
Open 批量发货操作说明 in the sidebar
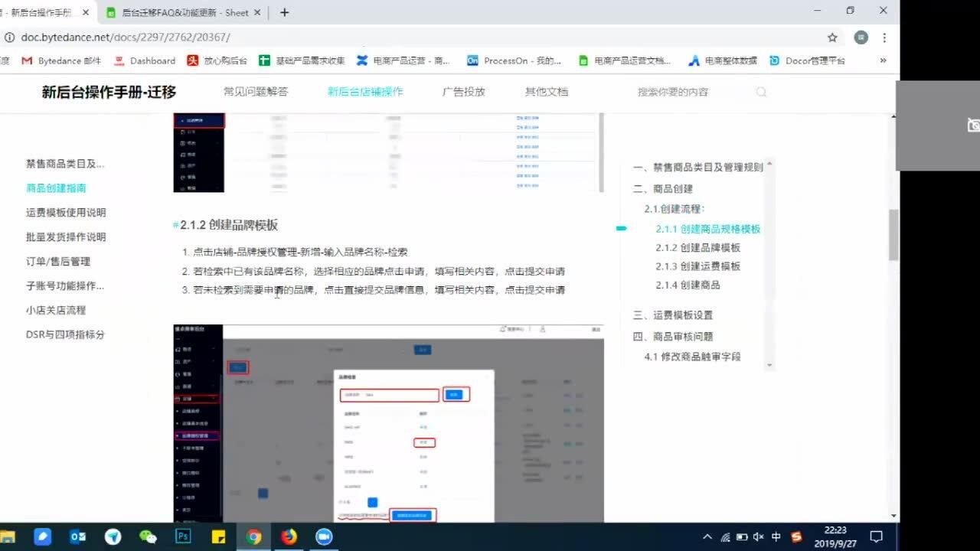pos(66,237)
